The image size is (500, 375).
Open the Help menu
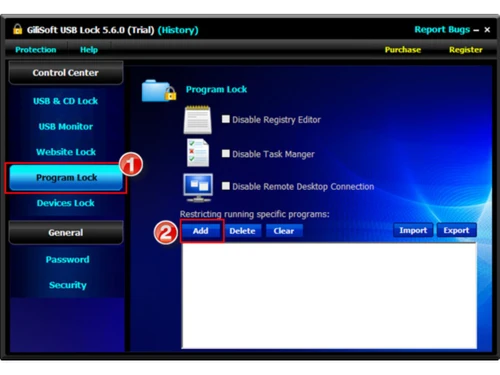pos(89,50)
